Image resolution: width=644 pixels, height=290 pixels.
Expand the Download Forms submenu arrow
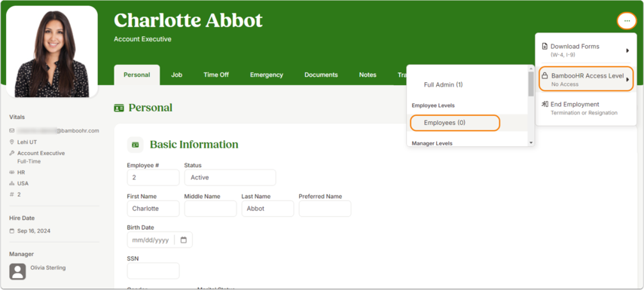click(627, 50)
